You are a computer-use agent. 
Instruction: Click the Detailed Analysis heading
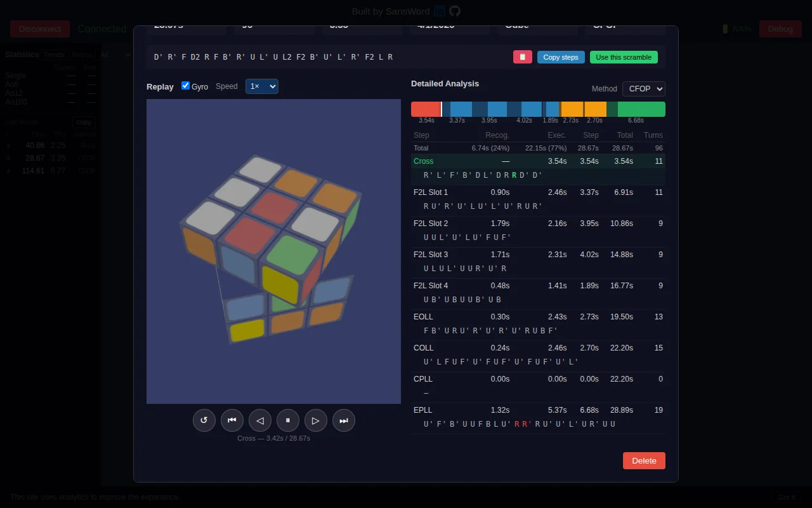coord(445,84)
